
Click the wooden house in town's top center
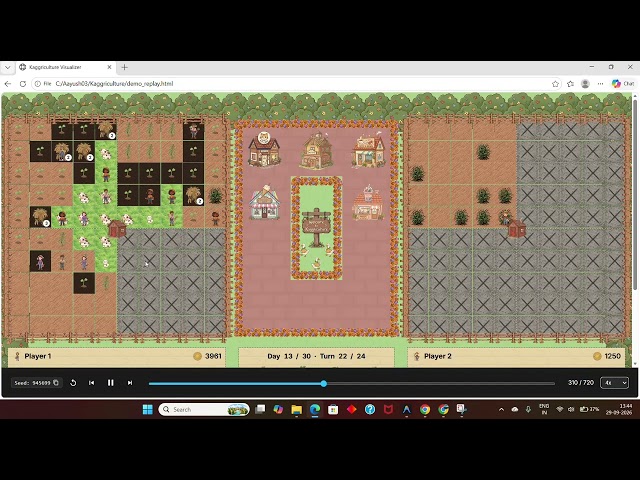pos(317,151)
